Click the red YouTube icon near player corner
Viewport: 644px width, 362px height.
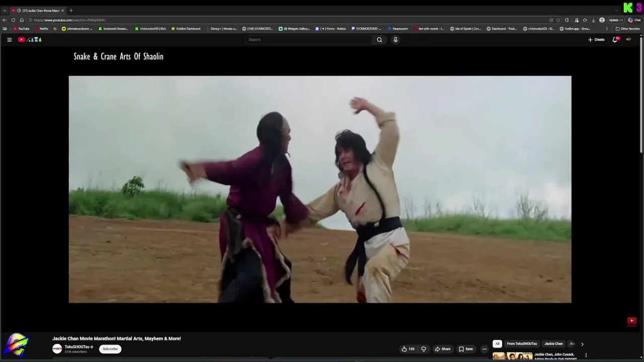632,321
